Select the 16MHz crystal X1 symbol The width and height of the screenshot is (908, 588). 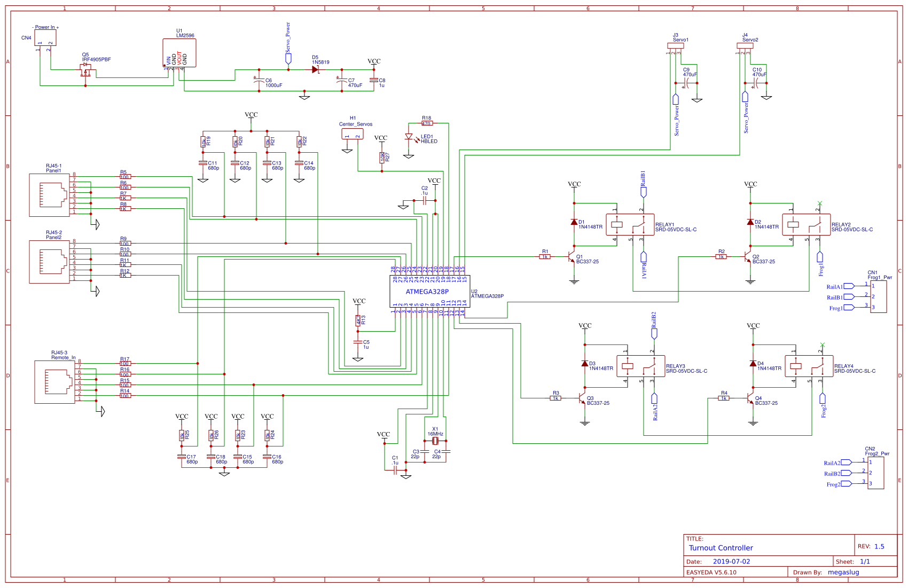(x=435, y=441)
